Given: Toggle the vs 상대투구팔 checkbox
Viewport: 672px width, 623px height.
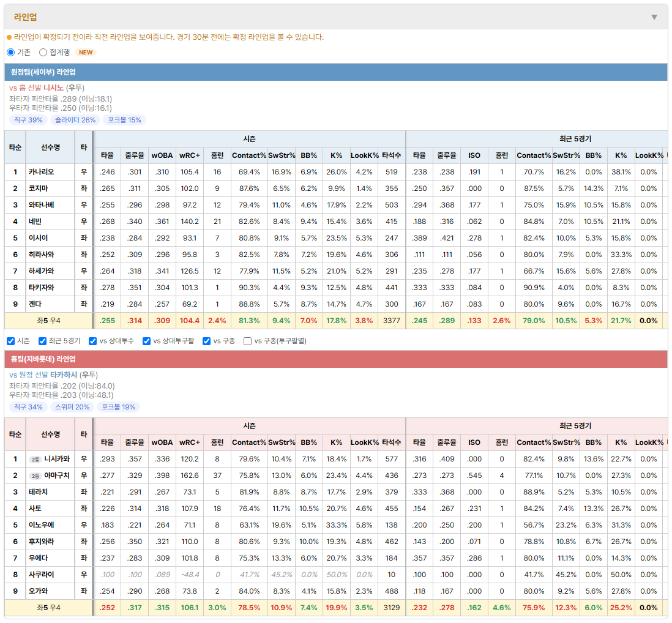Looking at the screenshot, I should (146, 341).
